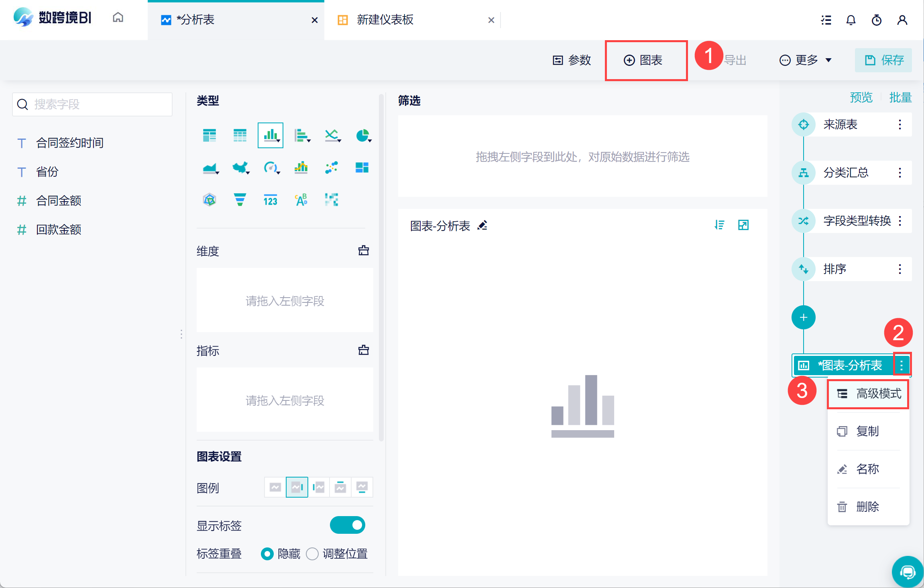Select the gauge chart type icon

271,167
